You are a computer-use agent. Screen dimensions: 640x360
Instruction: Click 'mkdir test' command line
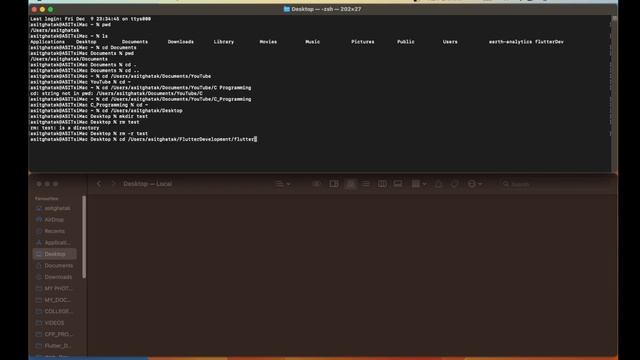(89, 116)
